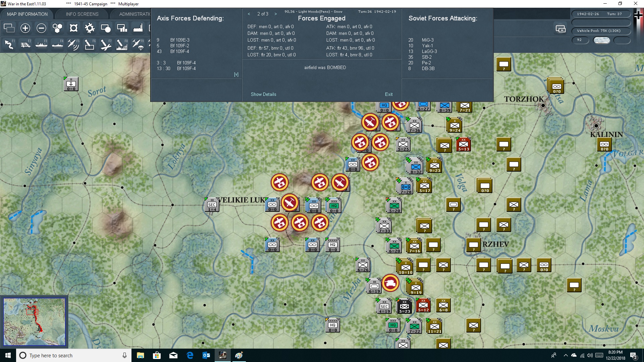Select the F2 rail movement icon

coord(25,44)
